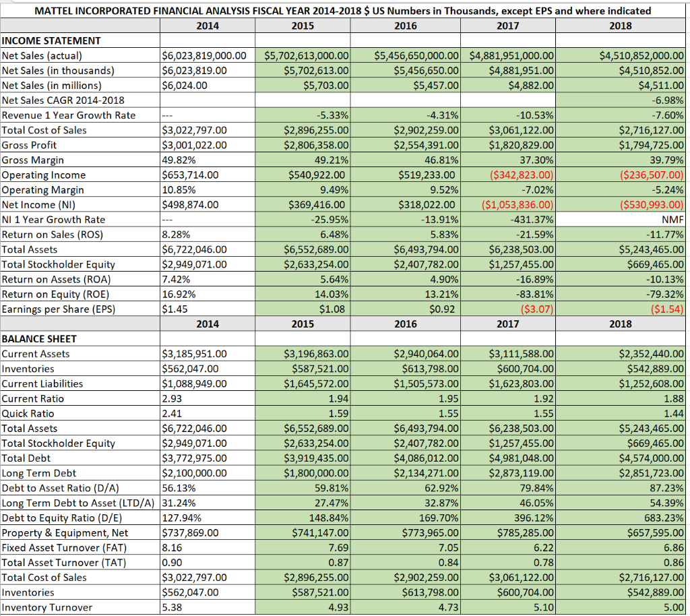Select the red EPS value ($3.07)
690x616 pixels.
(x=537, y=309)
